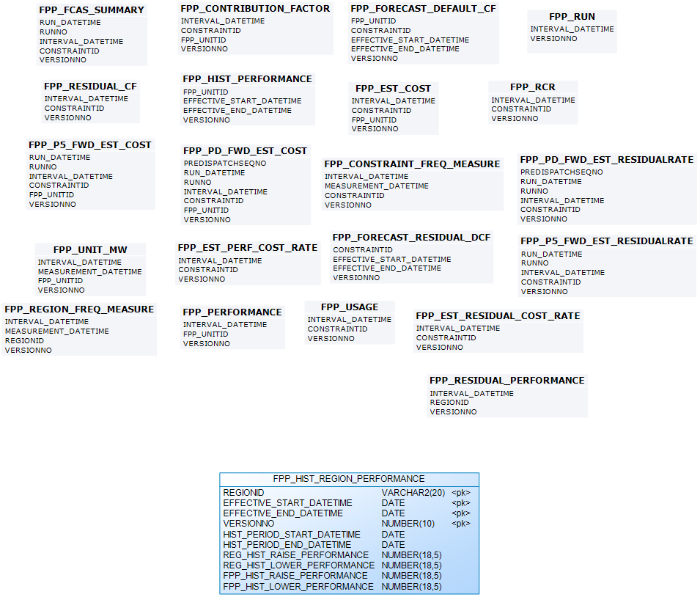This screenshot has width=700, height=597.
Task: Select the FPP_RCR table title
Action: [532, 87]
